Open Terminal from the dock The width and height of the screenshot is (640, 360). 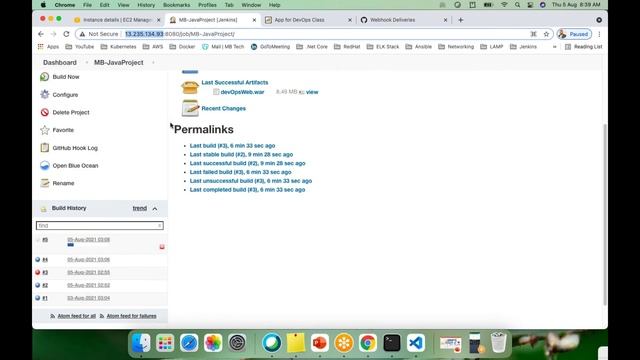pos(392,343)
